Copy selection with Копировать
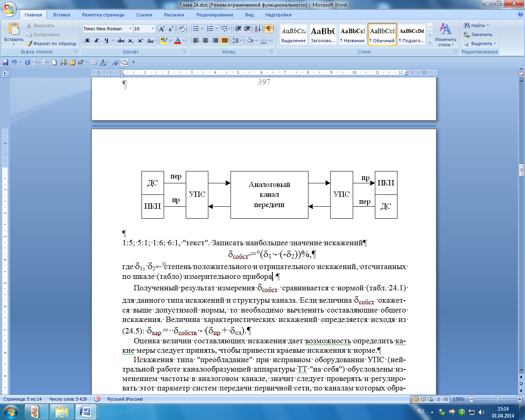Image resolution: width=525 pixels, height=420 pixels. point(43,34)
